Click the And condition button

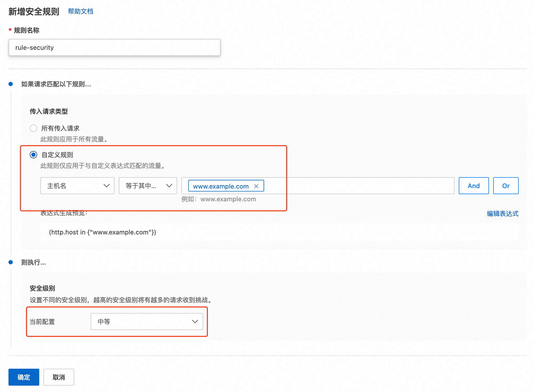[474, 186]
